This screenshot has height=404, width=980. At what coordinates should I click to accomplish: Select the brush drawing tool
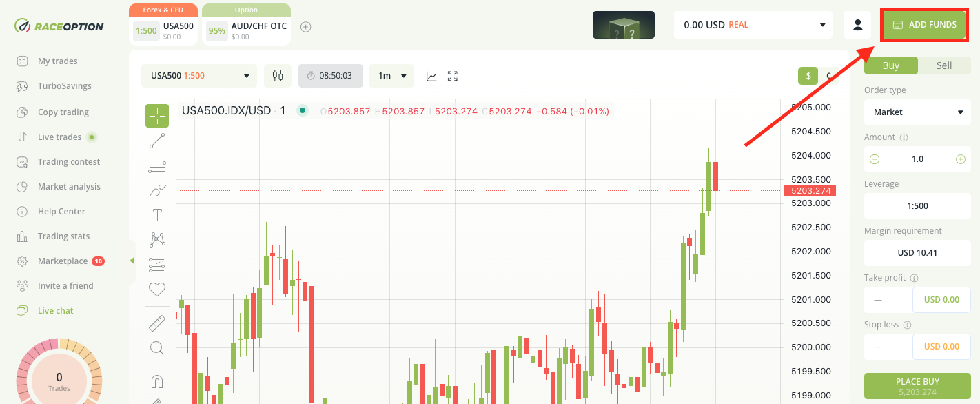[157, 190]
